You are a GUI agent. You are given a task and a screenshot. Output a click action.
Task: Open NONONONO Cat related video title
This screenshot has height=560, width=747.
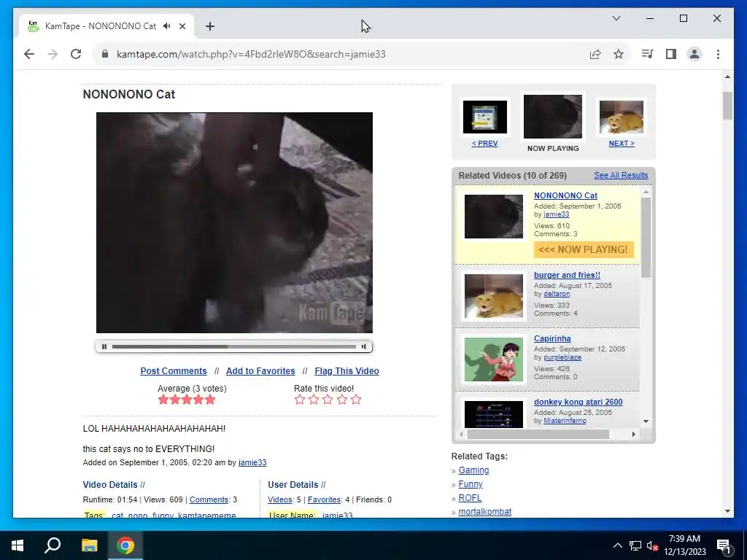565,195
